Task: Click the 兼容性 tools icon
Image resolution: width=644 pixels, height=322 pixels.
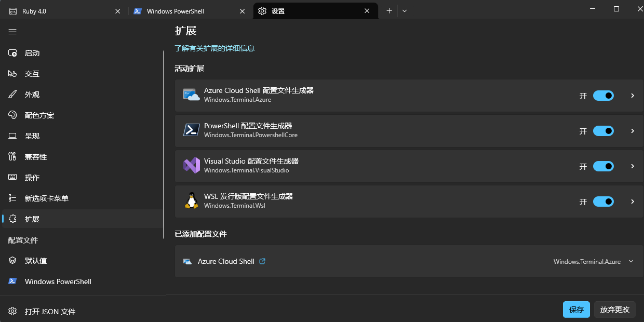Action: pos(13,157)
